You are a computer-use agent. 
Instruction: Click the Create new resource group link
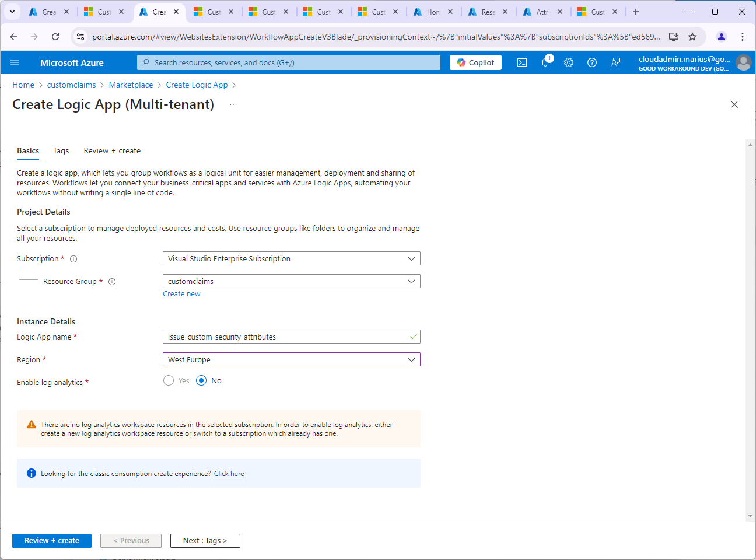[x=181, y=294]
